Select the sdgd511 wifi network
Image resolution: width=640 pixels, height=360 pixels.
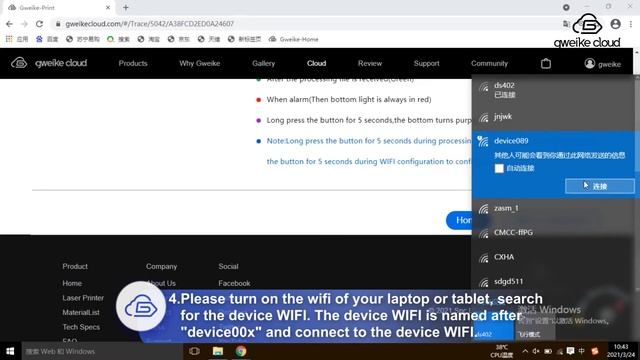pyautogui.click(x=553, y=282)
